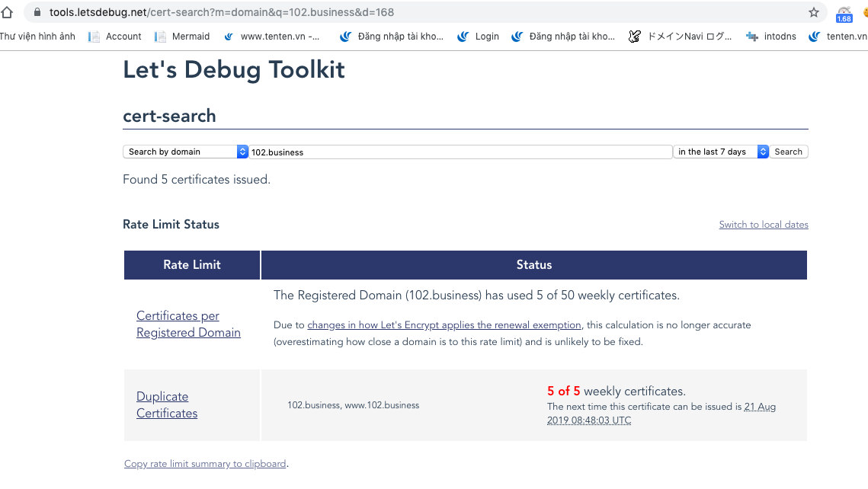868x489 pixels.
Task: Copy rate limit summary to clipboard
Action: pos(205,464)
